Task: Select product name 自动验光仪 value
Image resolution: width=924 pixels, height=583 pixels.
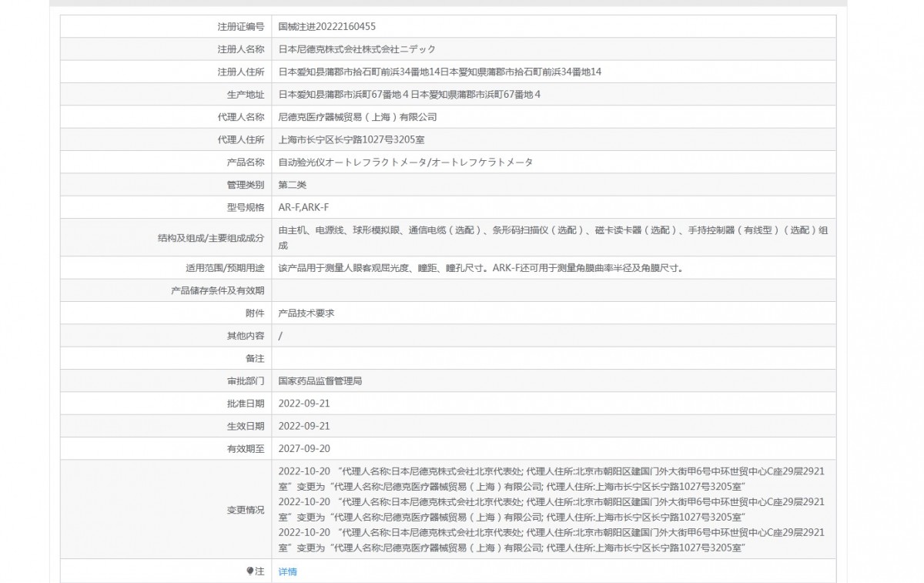Action: click(405, 163)
